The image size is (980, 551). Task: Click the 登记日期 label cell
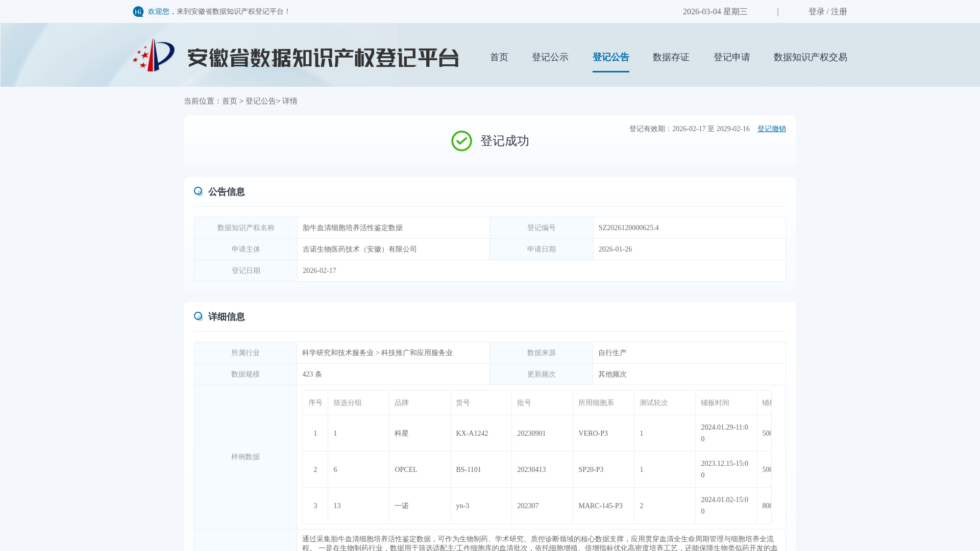click(246, 271)
